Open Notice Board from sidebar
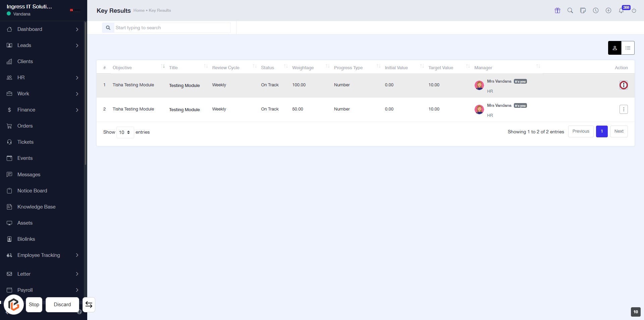Viewport: 644px width, 320px height. pyautogui.click(x=32, y=191)
